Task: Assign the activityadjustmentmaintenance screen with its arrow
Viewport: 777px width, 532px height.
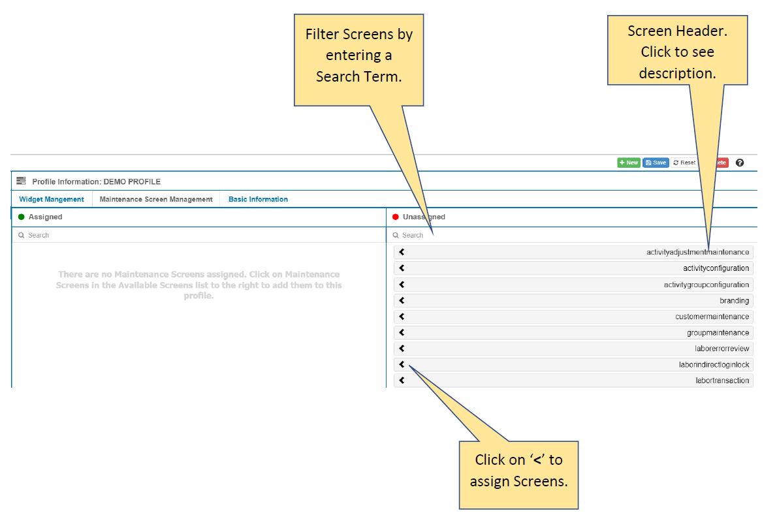Action: point(402,252)
